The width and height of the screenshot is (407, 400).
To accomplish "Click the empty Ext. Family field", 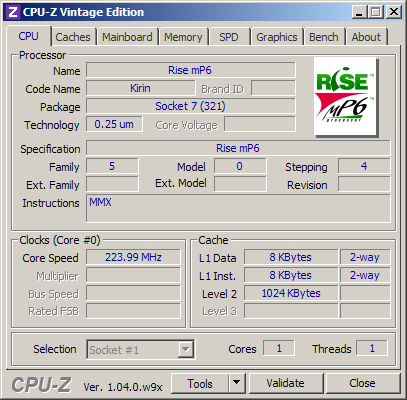I will 112,184.
